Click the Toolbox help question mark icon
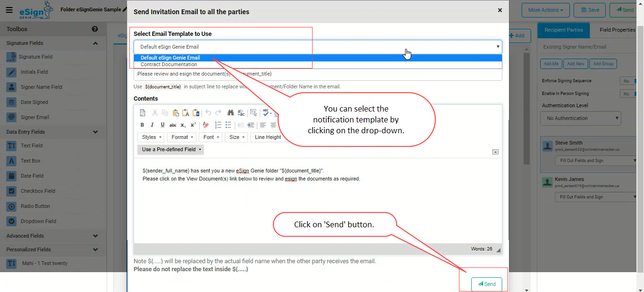This screenshot has height=292, width=644. coord(95,29)
